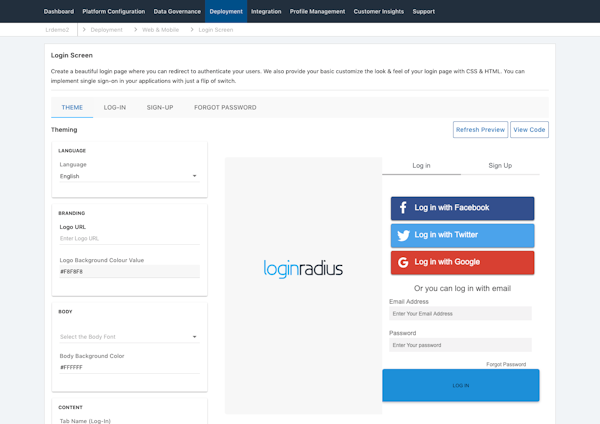Viewport: 600px width, 424px height.
Task: Click chevron icon before Login Screen breadcrumb
Action: [x=192, y=29]
